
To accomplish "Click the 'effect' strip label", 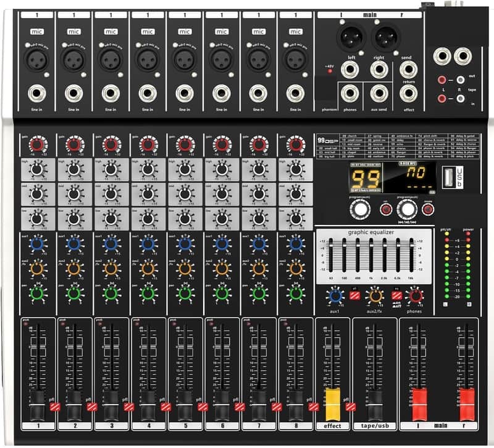I will 332,426.
